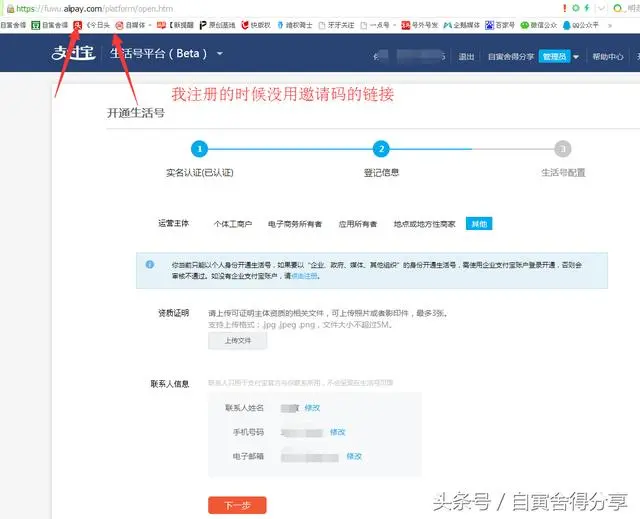Open the 号外号发 bookmark
640x519 pixels.
(x=420, y=25)
